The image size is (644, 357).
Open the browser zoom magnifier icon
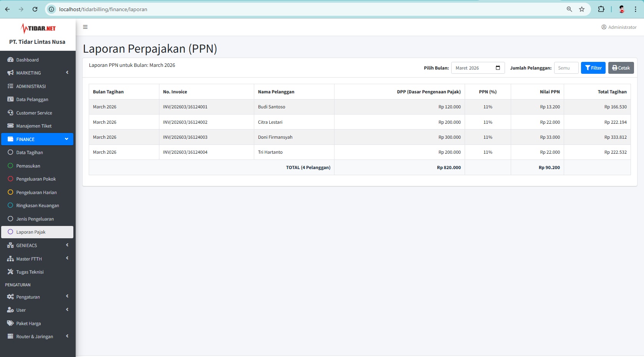pos(570,9)
